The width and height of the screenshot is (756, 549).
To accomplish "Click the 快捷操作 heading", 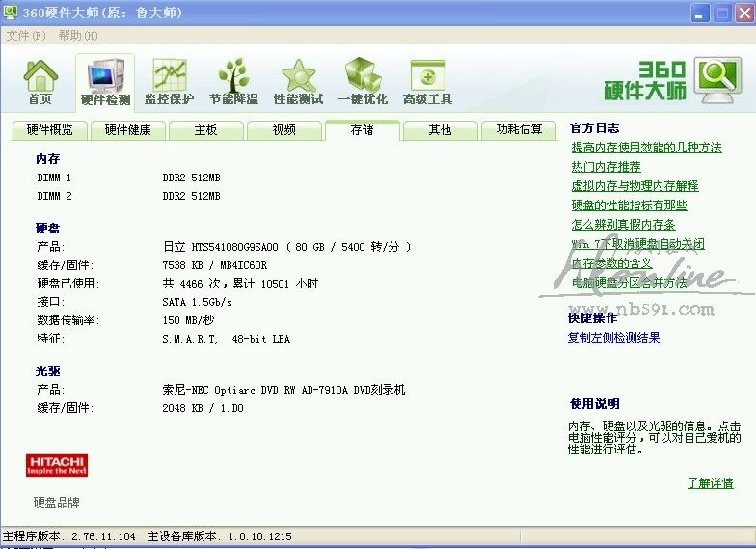I will pyautogui.click(x=592, y=318).
